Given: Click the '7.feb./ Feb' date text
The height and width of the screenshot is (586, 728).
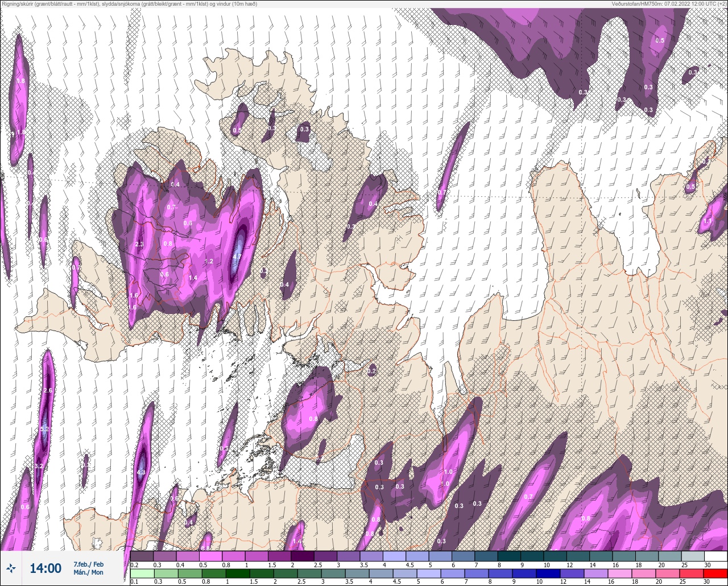Looking at the screenshot, I should (x=89, y=564).
